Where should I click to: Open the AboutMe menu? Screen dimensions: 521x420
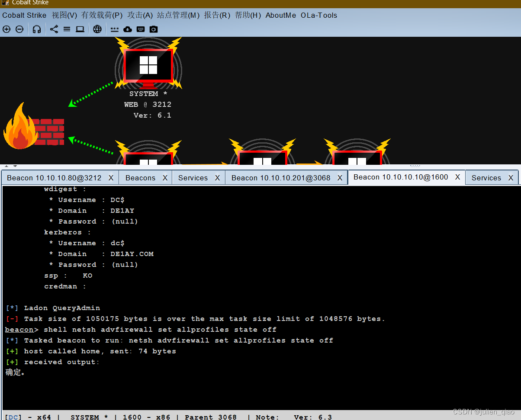tap(281, 15)
